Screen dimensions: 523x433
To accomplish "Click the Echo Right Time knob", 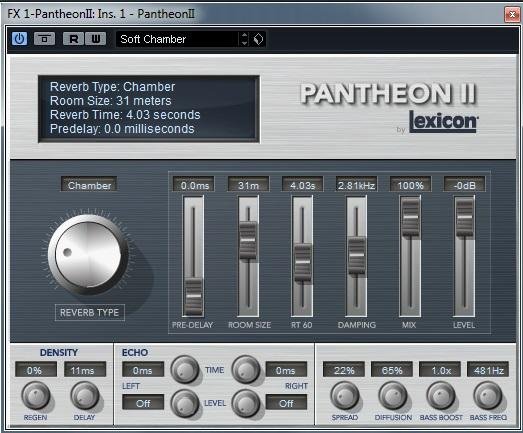I will pos(246,369).
